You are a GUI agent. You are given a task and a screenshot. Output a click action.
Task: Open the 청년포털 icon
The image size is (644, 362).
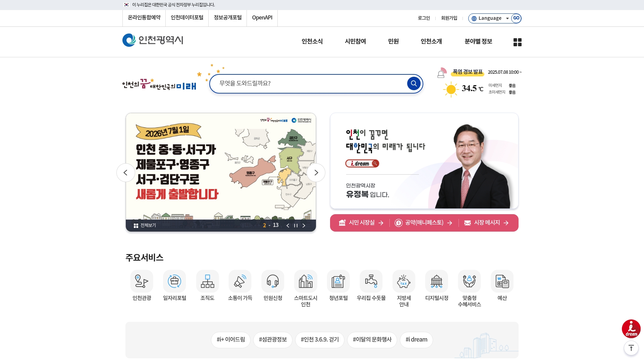tap(338, 281)
